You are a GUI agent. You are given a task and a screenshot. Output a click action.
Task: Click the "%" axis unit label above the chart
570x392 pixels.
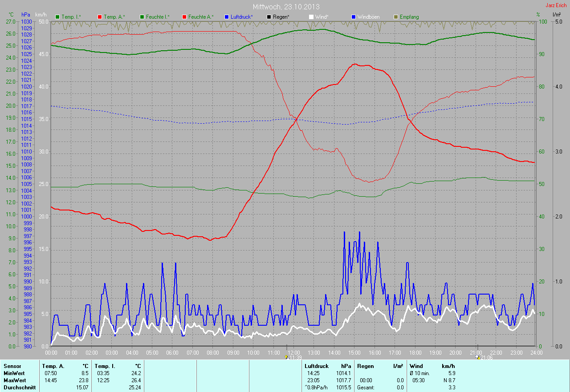[538, 15]
